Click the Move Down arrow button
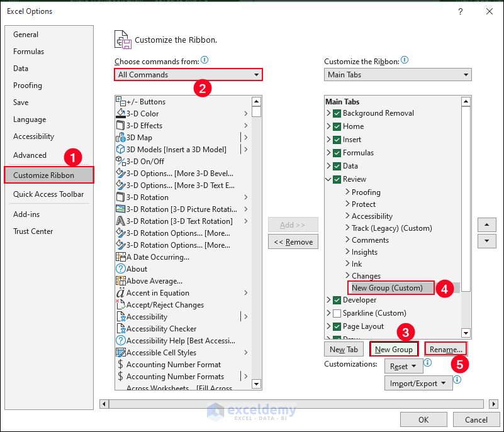The image size is (504, 432). [x=486, y=241]
